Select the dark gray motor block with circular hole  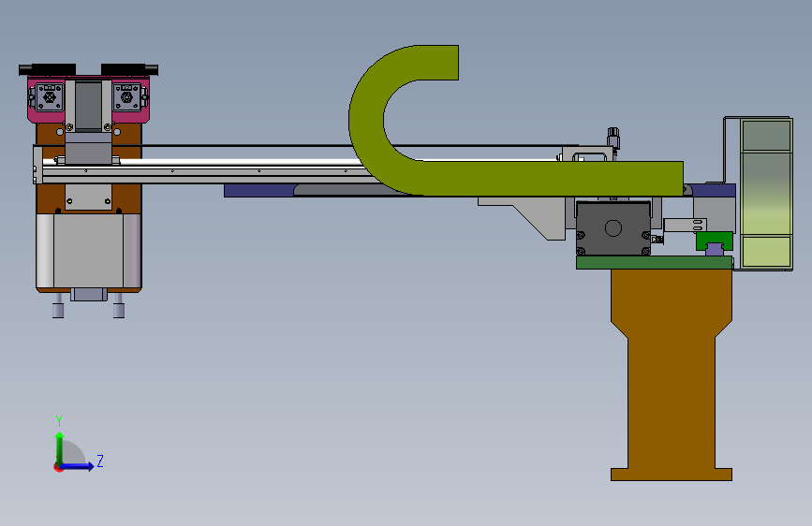(613, 228)
